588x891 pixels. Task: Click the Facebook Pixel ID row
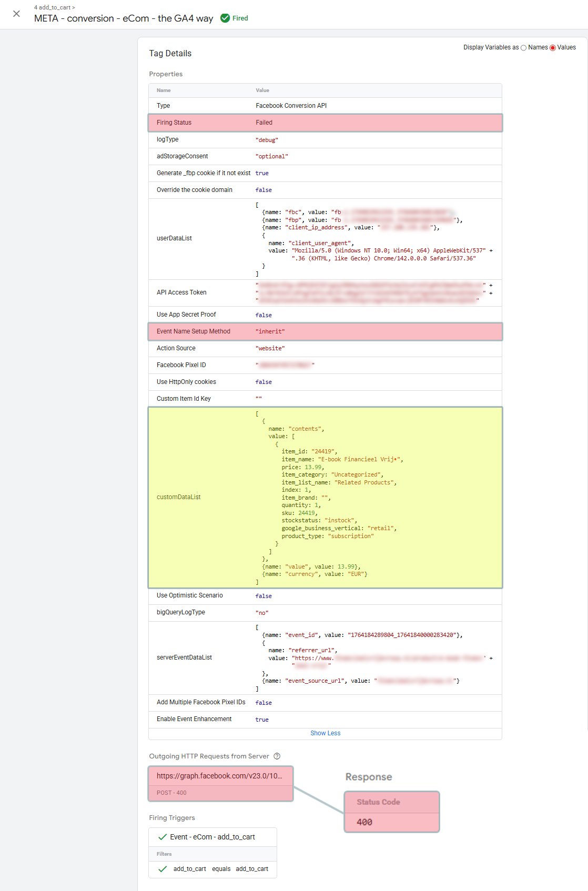pos(325,365)
